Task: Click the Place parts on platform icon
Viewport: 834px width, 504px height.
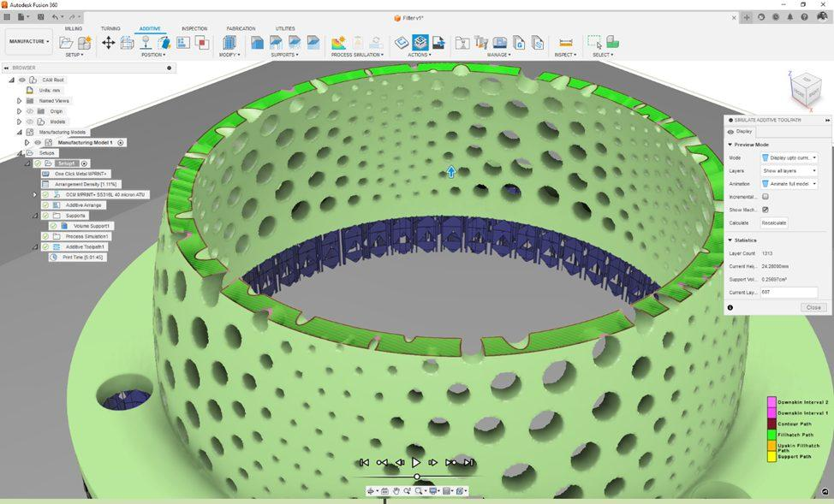Action: coord(146,43)
